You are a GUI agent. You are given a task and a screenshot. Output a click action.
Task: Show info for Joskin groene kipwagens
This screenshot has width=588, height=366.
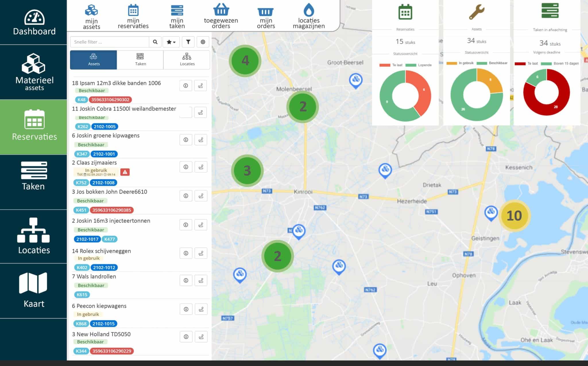tap(186, 140)
